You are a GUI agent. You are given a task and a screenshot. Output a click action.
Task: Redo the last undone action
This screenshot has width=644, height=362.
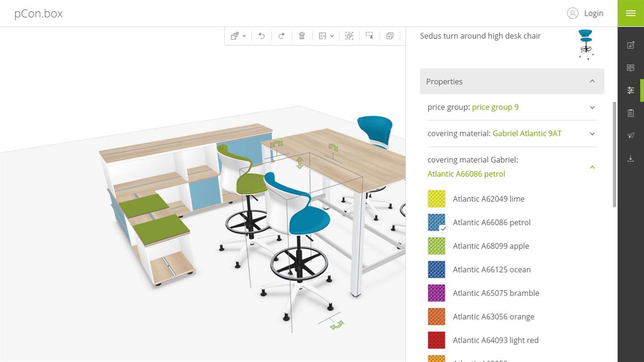[281, 36]
